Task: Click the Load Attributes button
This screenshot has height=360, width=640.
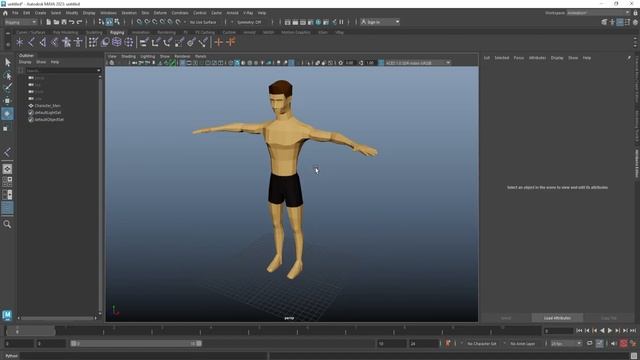Action: coord(557,318)
